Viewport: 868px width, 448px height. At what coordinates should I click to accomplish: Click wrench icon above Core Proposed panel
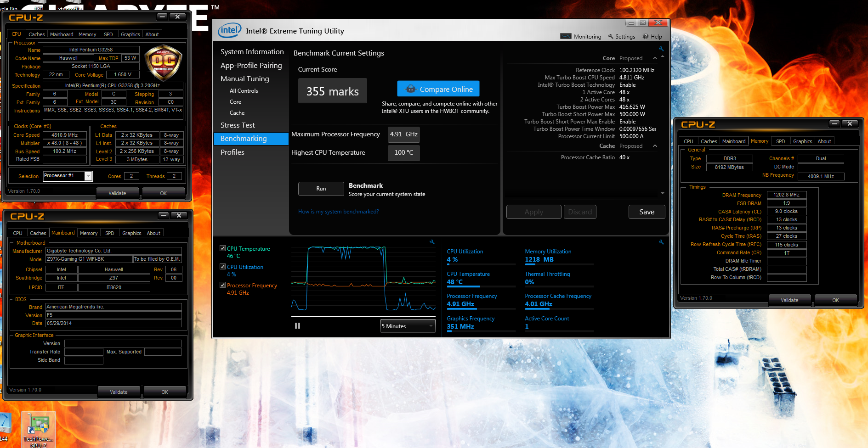[661, 49]
